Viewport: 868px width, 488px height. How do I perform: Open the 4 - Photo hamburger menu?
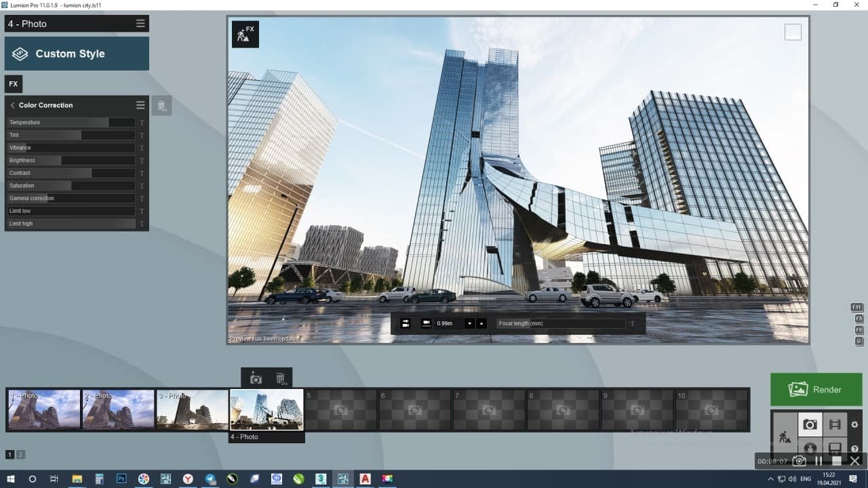tap(140, 24)
